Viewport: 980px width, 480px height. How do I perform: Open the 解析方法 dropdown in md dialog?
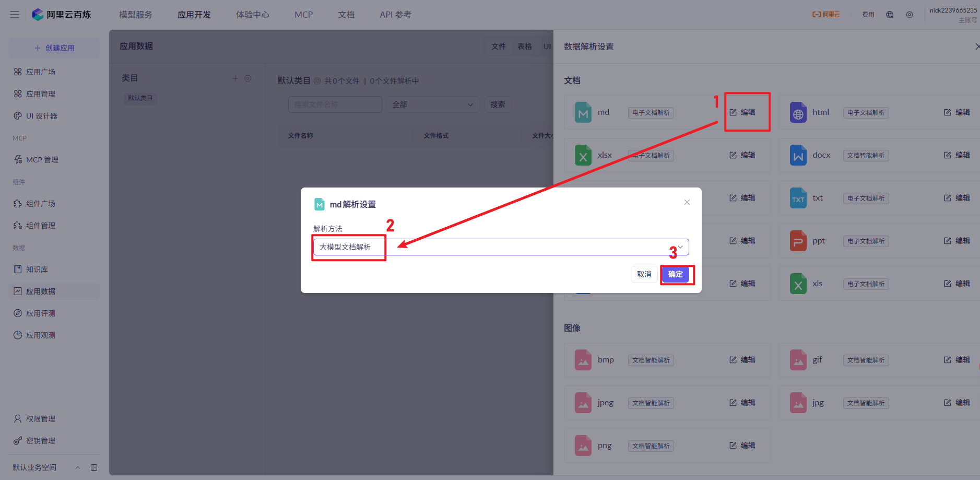pos(500,247)
